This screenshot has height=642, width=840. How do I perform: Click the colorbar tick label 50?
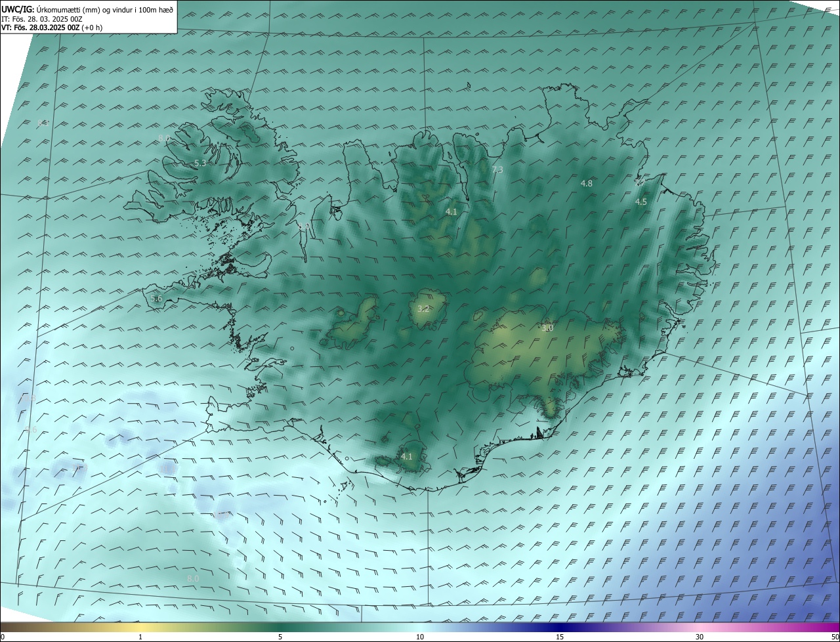coord(835,637)
